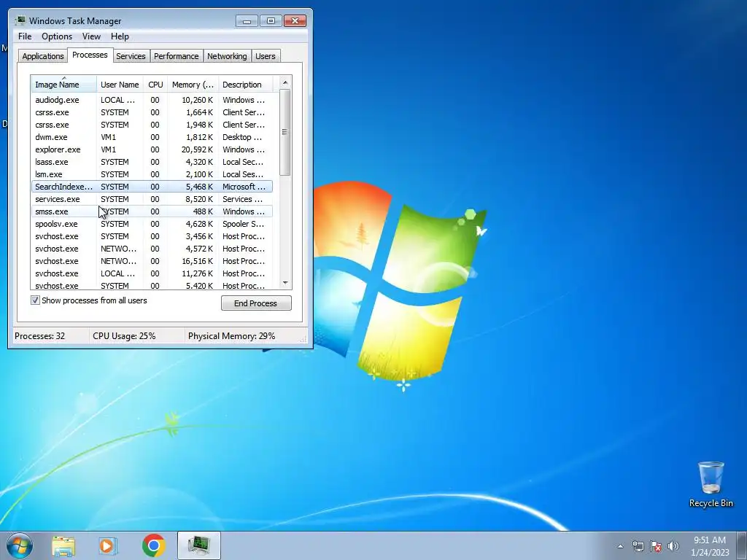747x560 pixels.
Task: Select the smss.exe process row
Action: 152,211
